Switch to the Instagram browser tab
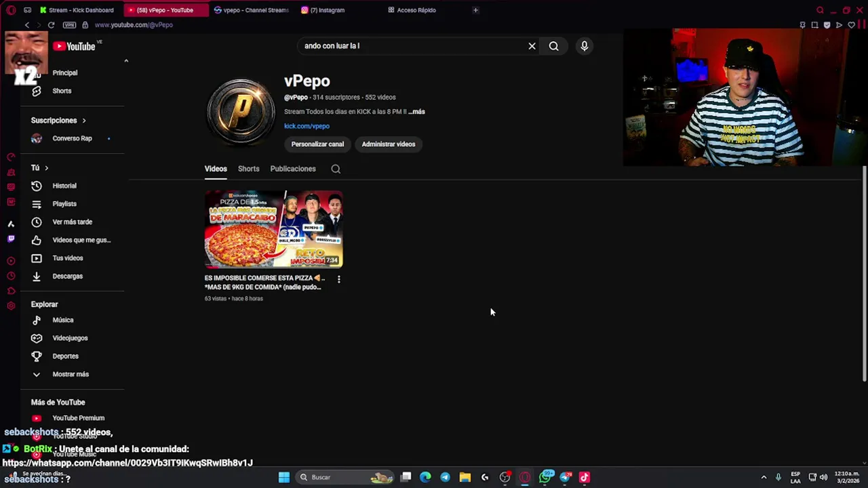 [329, 10]
